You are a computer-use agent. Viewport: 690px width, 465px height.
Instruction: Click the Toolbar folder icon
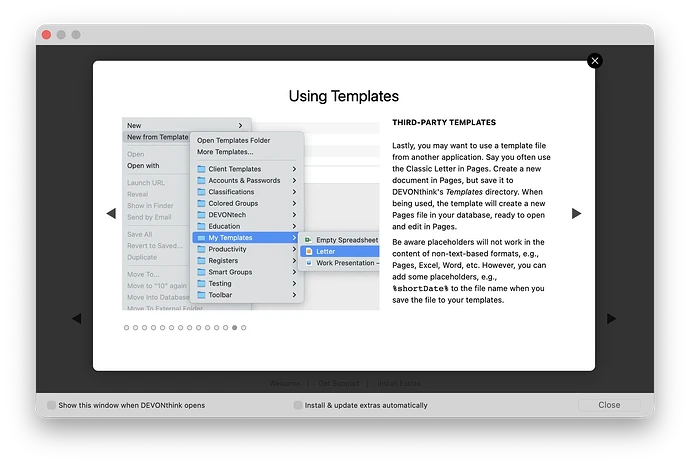coord(202,295)
